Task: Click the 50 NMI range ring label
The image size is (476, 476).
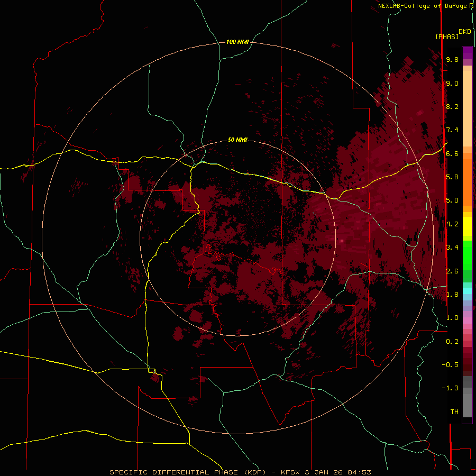Action: click(237, 140)
